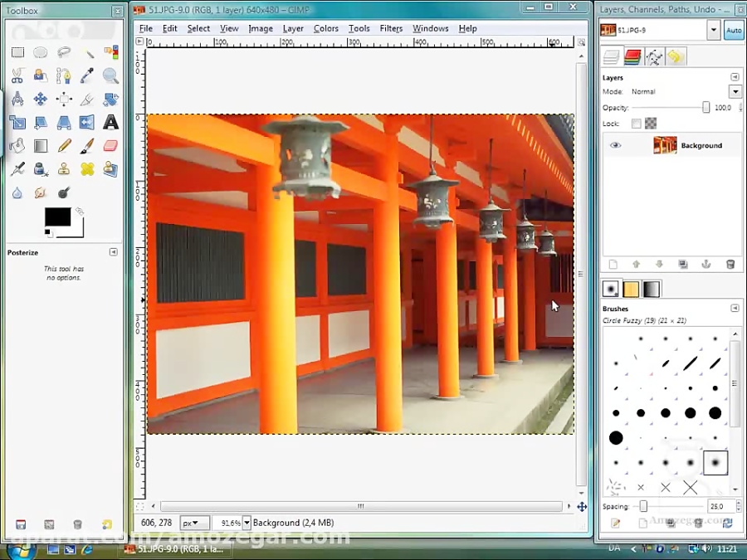Pick the Eraser tool
Image resolution: width=747 pixels, height=560 pixels.
[x=110, y=146]
